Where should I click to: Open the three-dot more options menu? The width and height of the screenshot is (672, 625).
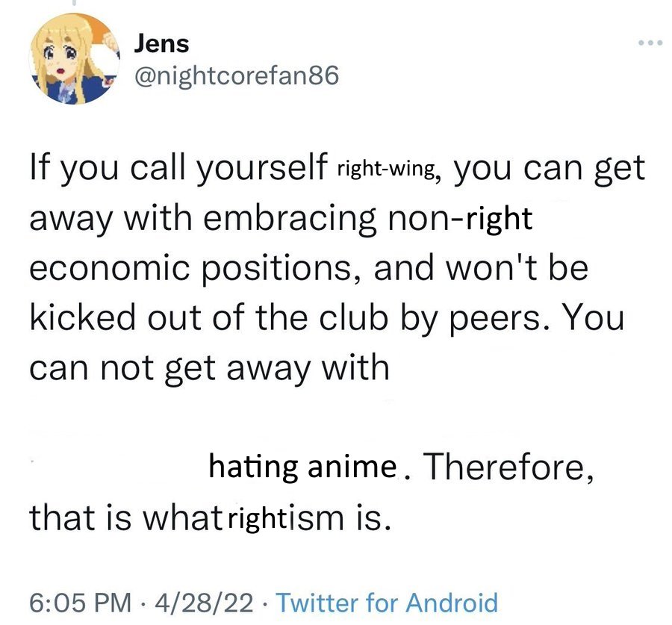pyautogui.click(x=650, y=43)
